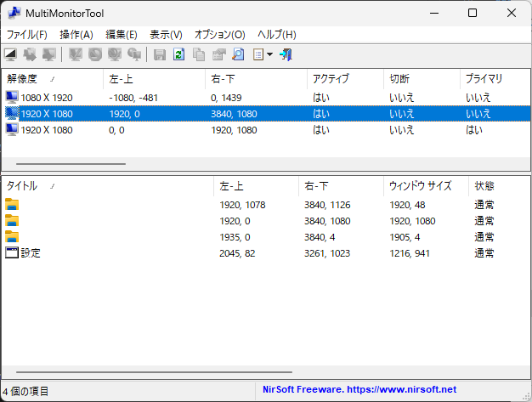Open properties with the toolbar icon

tap(219, 54)
